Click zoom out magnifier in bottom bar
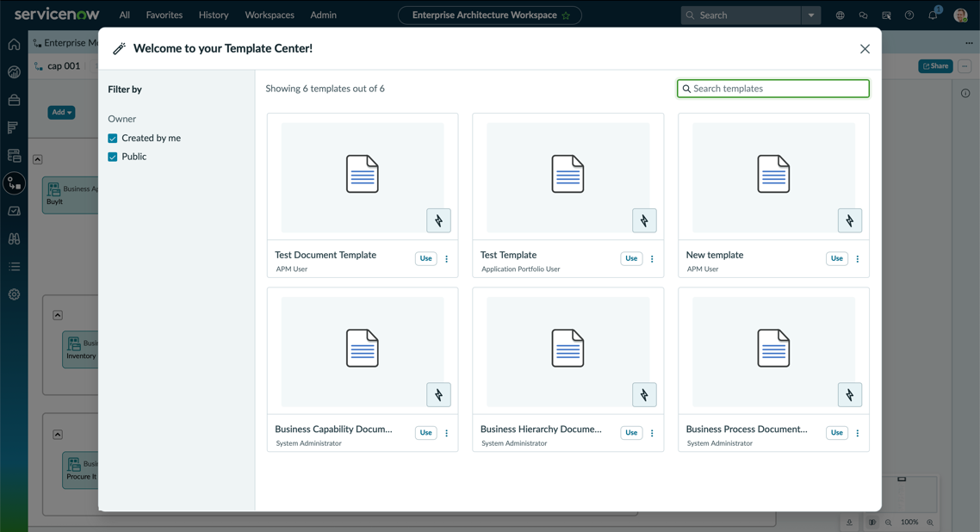This screenshot has height=532, width=980. tap(888, 522)
